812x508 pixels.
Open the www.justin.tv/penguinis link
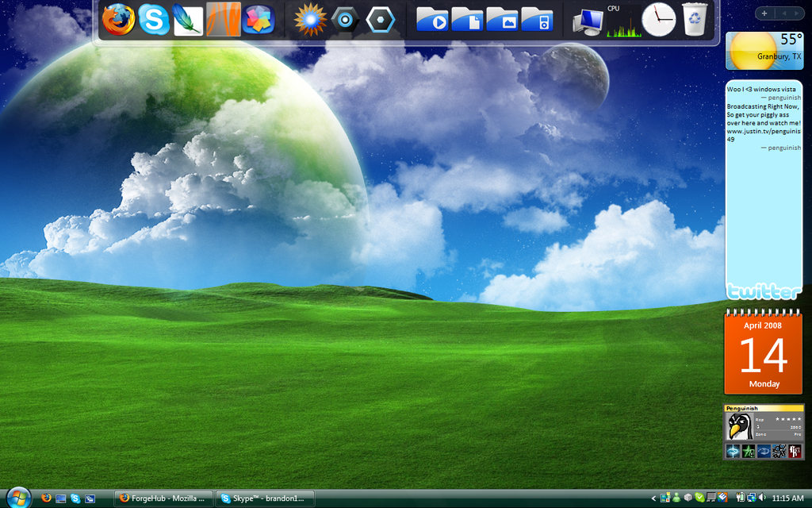[x=764, y=131]
